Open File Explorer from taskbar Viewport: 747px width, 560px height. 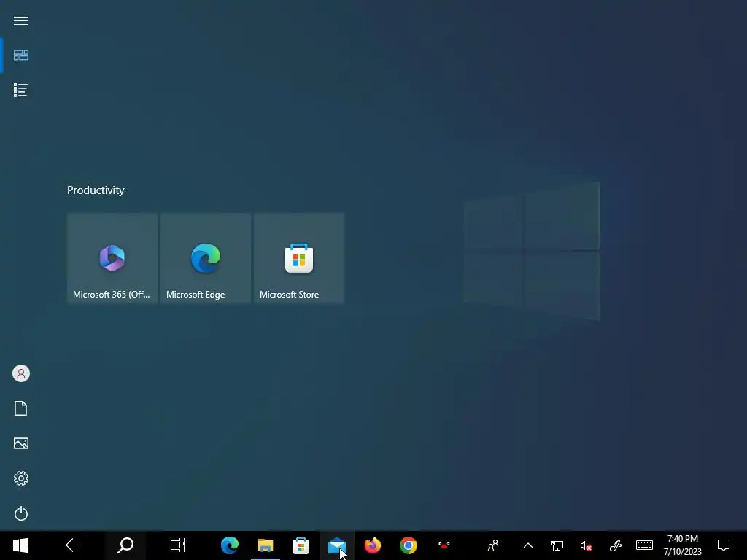click(266, 545)
